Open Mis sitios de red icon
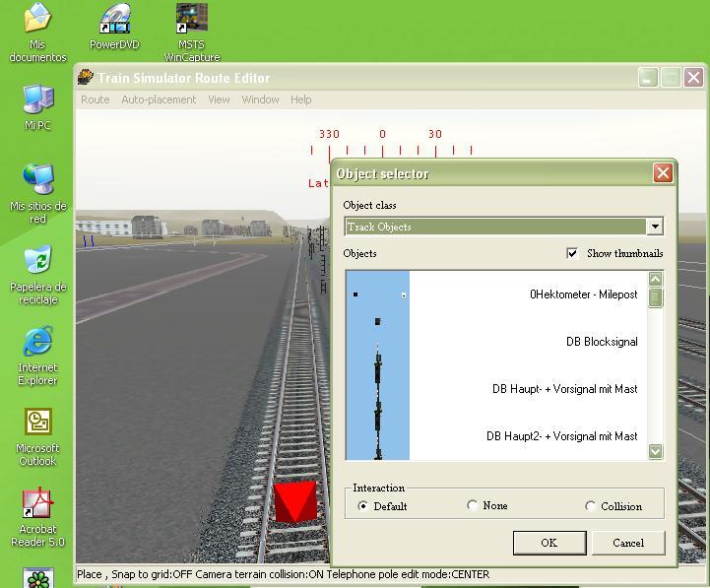Viewport: 710px width, 588px height. [x=37, y=181]
